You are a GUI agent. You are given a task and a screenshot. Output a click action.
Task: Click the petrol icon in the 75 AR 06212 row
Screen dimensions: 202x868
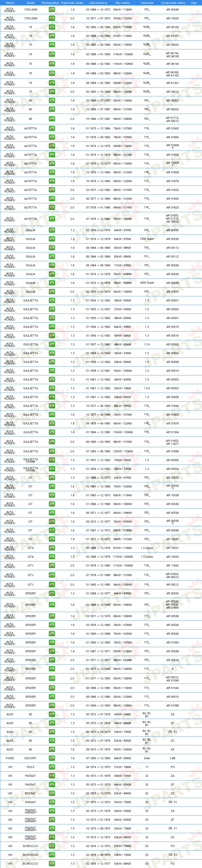click(51, 92)
